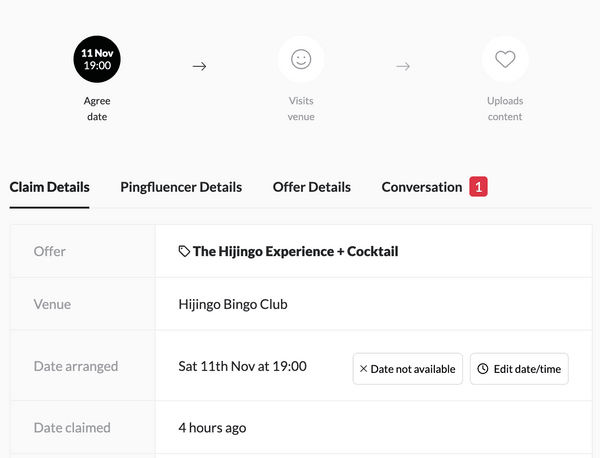The height and width of the screenshot is (458, 600).
Task: Click the Sat 11th Nov at 19:00 text
Action: pos(242,366)
